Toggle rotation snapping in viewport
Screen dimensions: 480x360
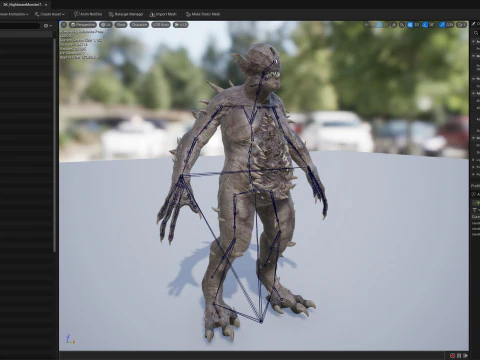[425, 25]
